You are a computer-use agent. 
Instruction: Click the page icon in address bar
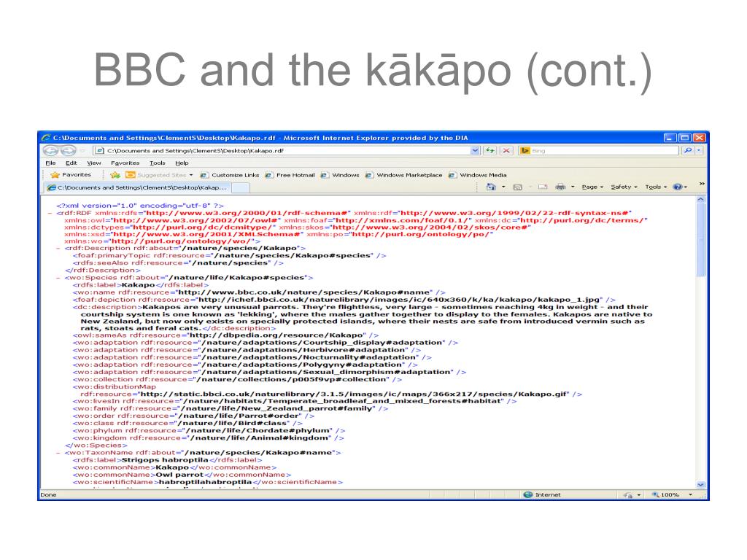coord(99,150)
